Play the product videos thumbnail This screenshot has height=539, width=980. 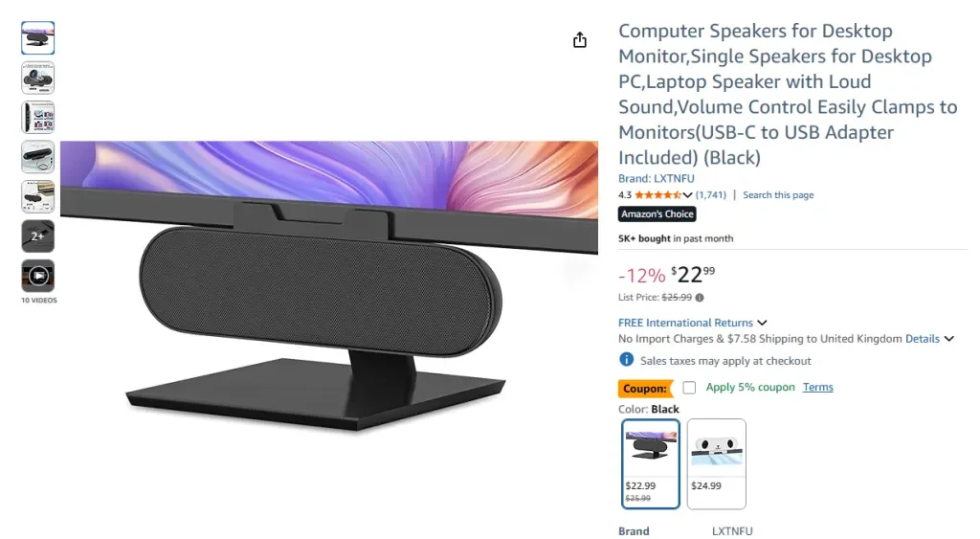click(x=38, y=276)
